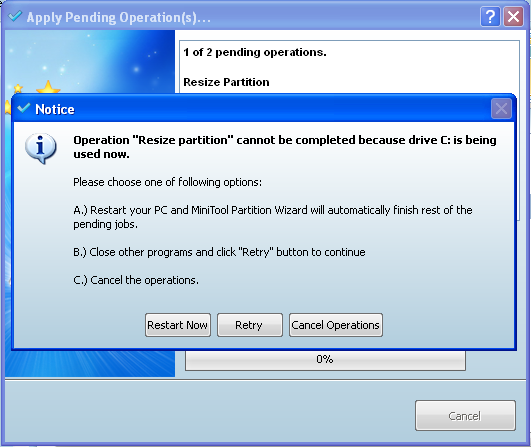
Task: Close the Apply Pending Operations window
Action: tap(513, 16)
